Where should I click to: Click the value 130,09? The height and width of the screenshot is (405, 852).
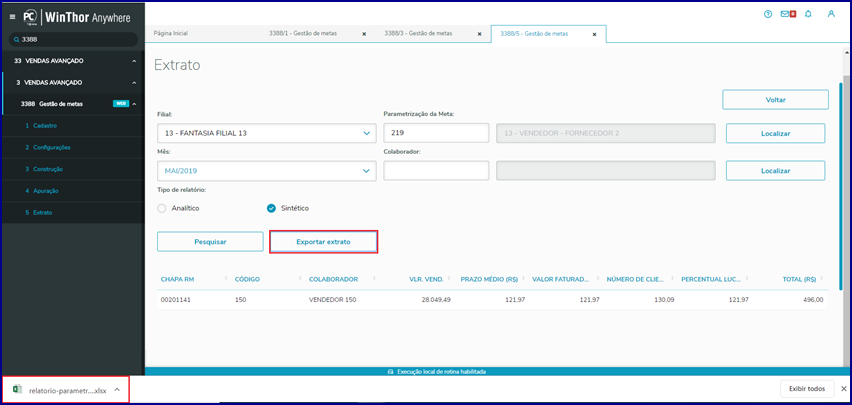[x=665, y=300]
